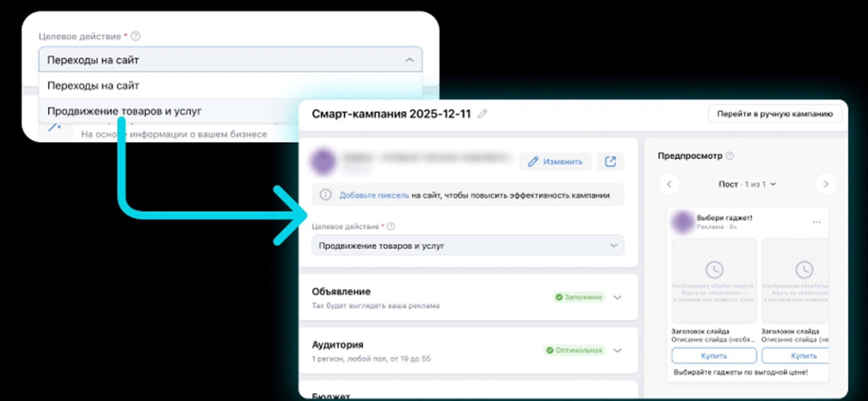
Task: Click help icon by lower Целевое действие
Action: point(391,226)
